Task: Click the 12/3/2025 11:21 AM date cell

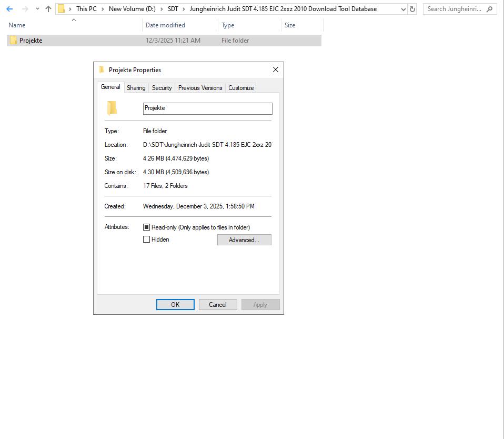Action: 173,41
